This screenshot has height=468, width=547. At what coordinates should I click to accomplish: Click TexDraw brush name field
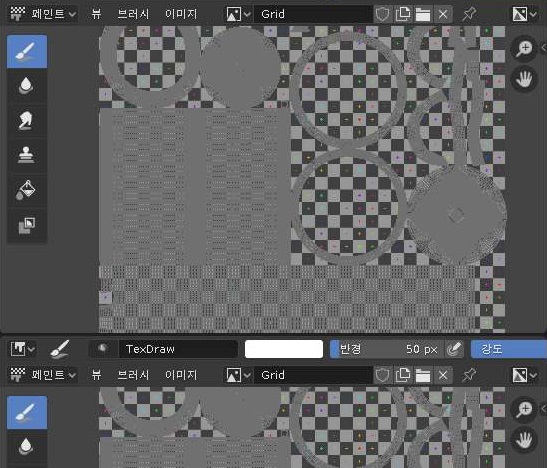(x=178, y=349)
